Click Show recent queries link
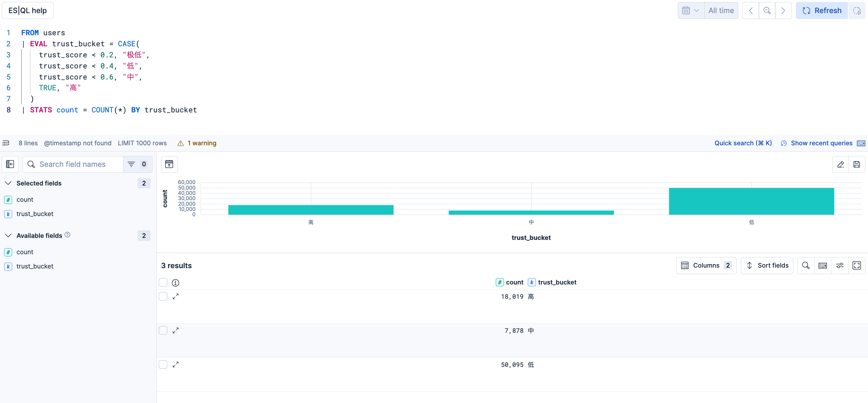 click(x=821, y=143)
